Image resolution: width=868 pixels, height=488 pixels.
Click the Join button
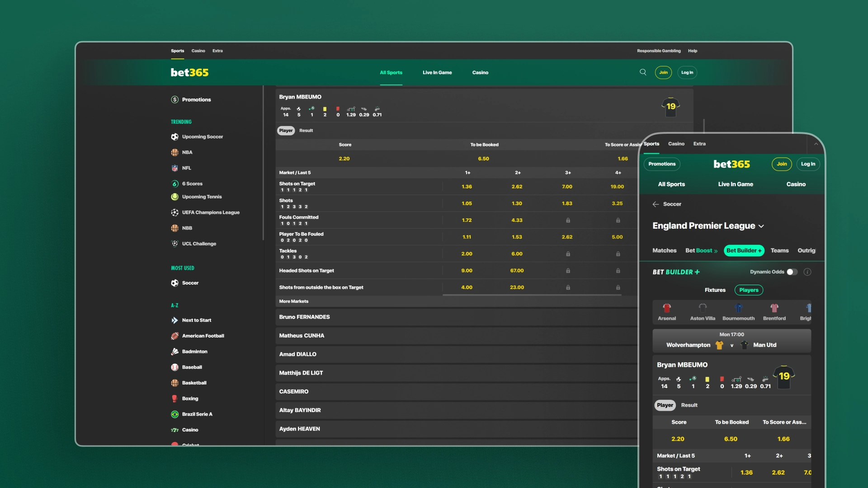663,72
